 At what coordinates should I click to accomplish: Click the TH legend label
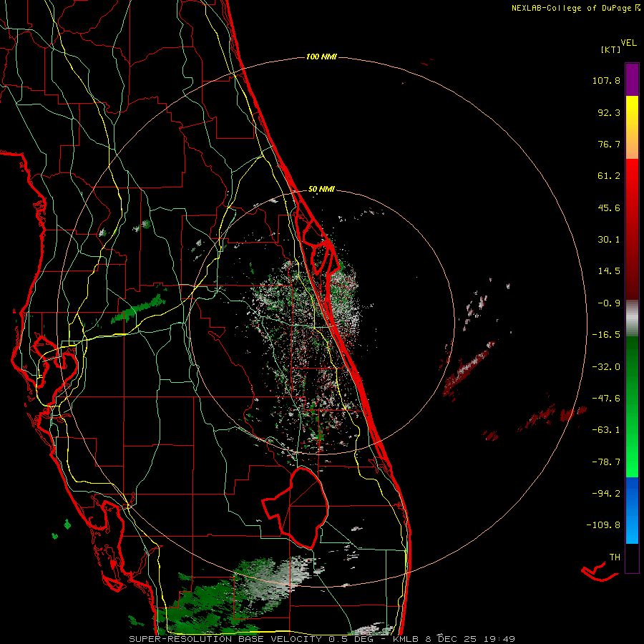615,557
